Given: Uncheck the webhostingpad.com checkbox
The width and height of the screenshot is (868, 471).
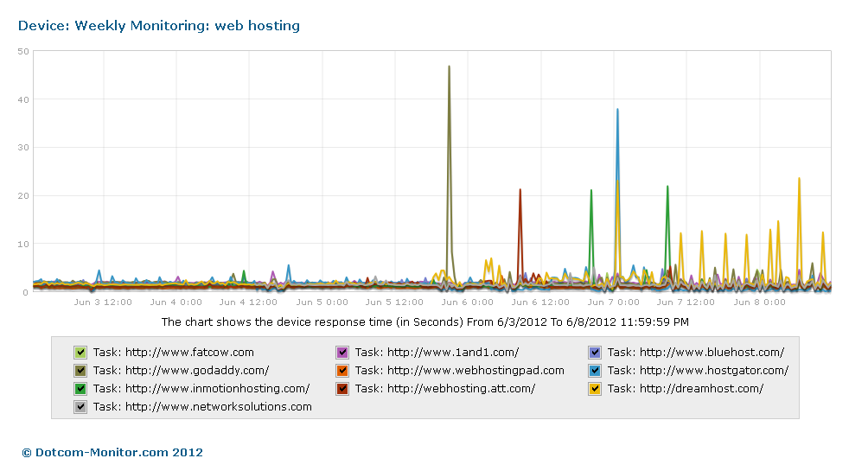Looking at the screenshot, I should pyautogui.click(x=342, y=371).
